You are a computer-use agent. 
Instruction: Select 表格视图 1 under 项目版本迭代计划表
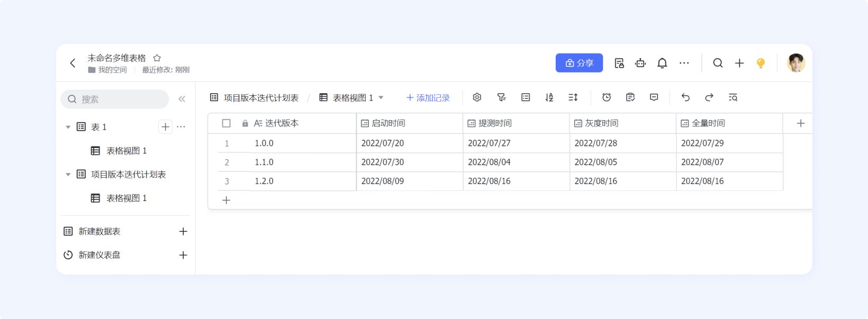coord(126,198)
